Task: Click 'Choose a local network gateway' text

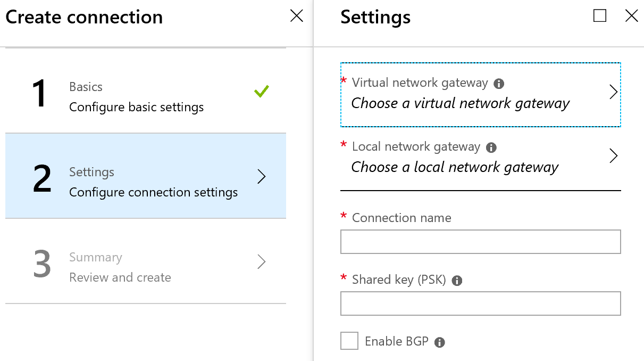Action: tap(455, 167)
